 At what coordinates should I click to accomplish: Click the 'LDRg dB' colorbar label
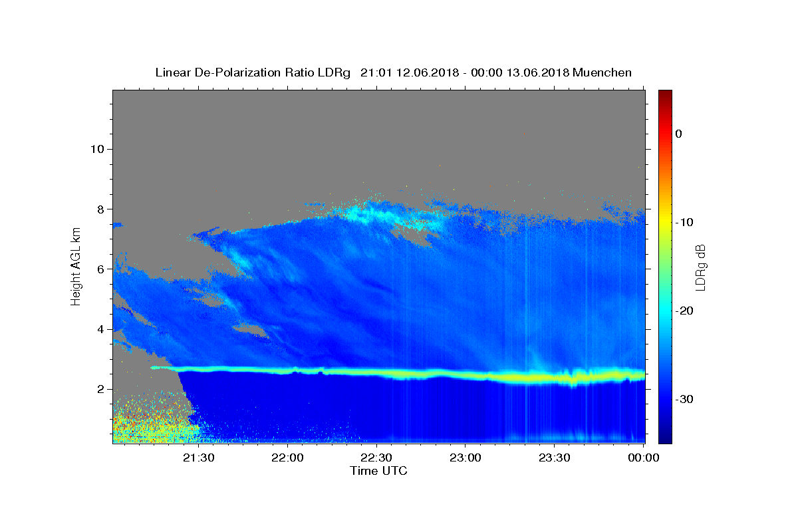click(700, 267)
